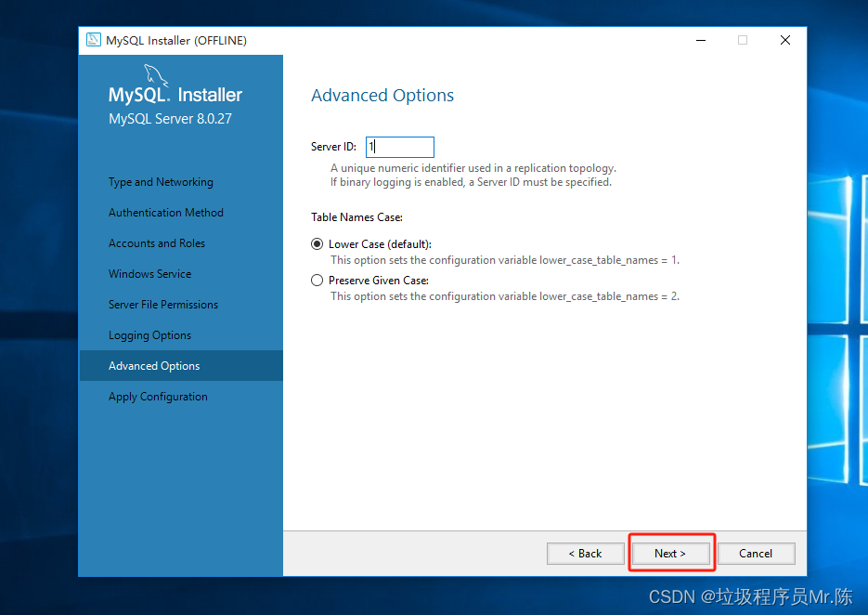Viewport: 868px width, 615px height.
Task: Open Authentication Method step in sidebar
Action: point(166,213)
